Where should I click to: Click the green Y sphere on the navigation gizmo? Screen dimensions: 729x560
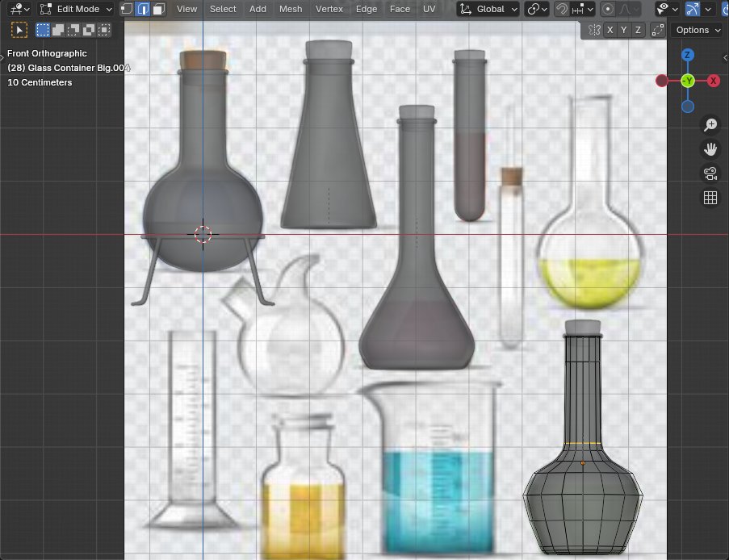point(687,81)
